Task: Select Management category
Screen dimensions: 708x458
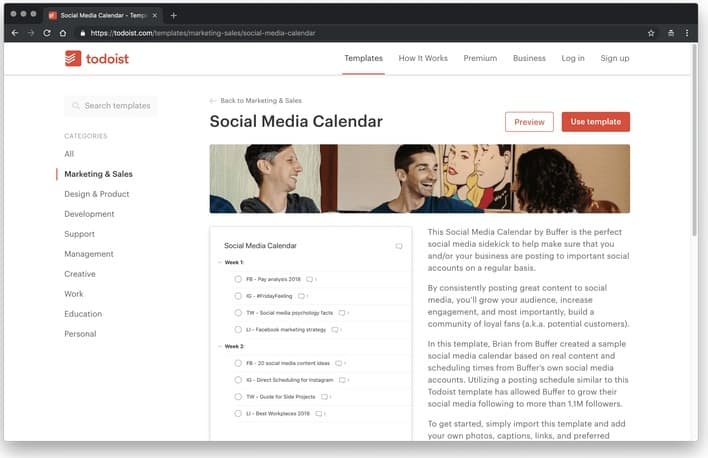Action: click(89, 254)
